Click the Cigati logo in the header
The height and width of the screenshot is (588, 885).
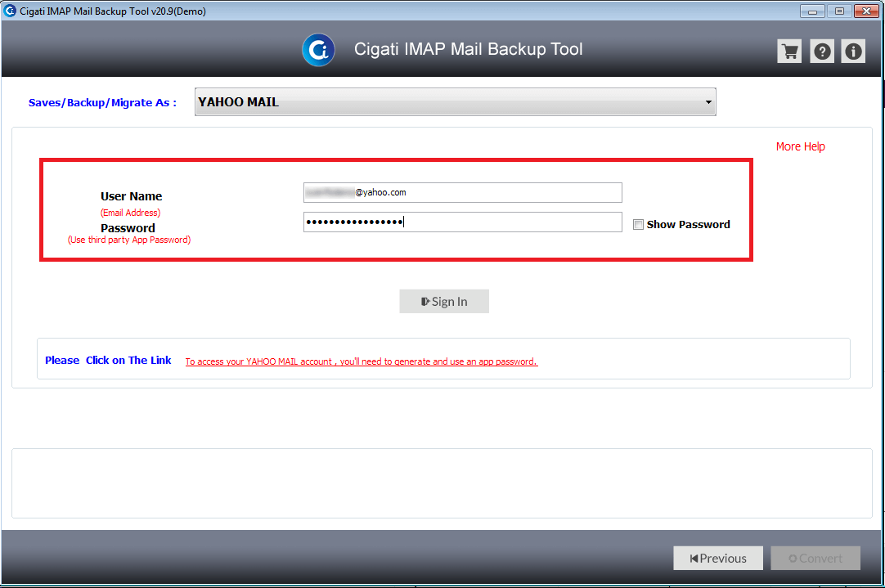(x=318, y=50)
